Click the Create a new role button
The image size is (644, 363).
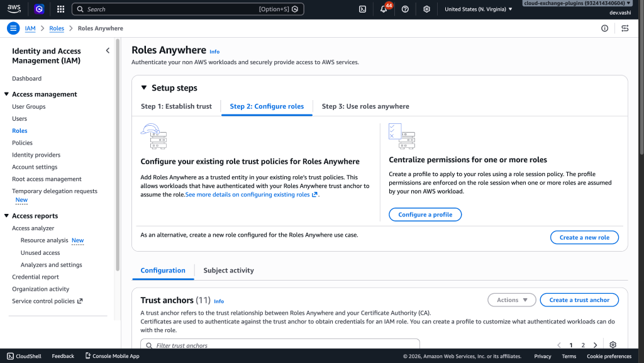pyautogui.click(x=584, y=237)
